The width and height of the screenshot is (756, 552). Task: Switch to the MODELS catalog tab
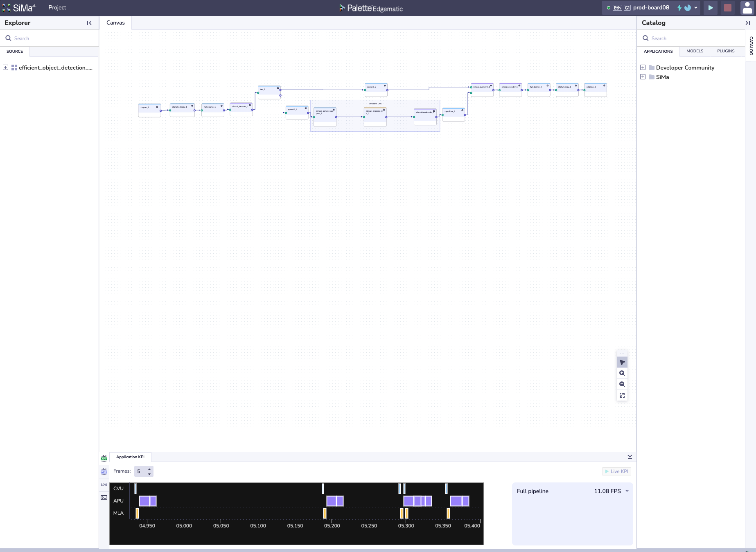pos(695,51)
